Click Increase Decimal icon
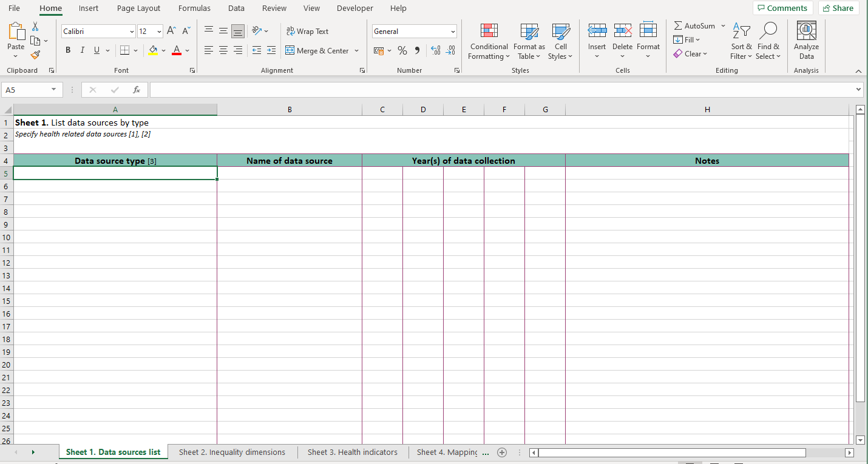This screenshot has width=868, height=464. 436,50
